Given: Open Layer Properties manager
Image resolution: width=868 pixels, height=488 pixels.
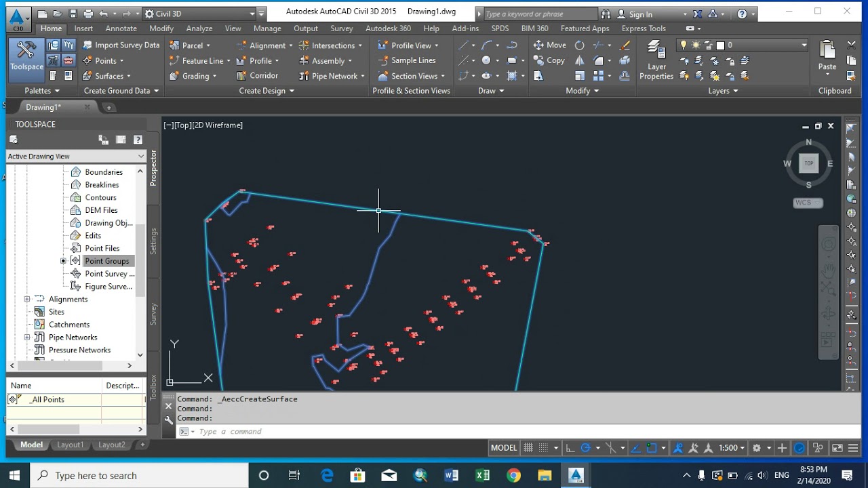Looking at the screenshot, I should pyautogui.click(x=656, y=60).
